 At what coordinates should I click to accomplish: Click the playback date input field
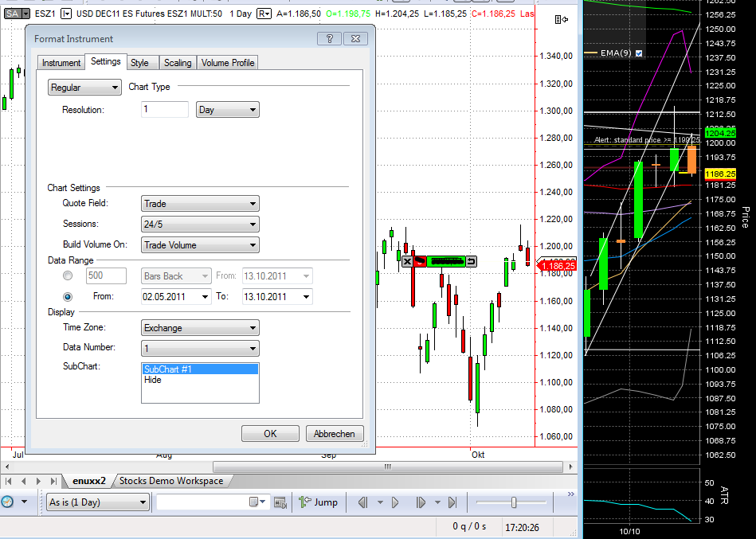[x=202, y=502]
